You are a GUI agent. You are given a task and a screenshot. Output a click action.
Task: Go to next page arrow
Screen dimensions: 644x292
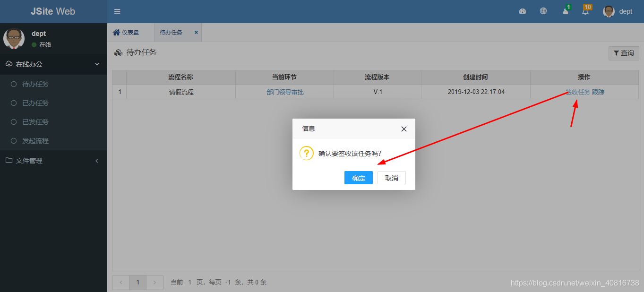155,283
